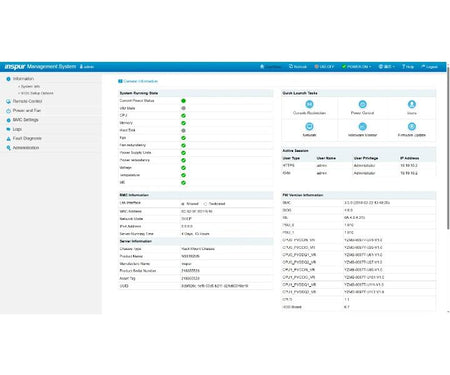Click the User Privilege column header
This screenshot has width=450, height=375.
tap(366, 158)
